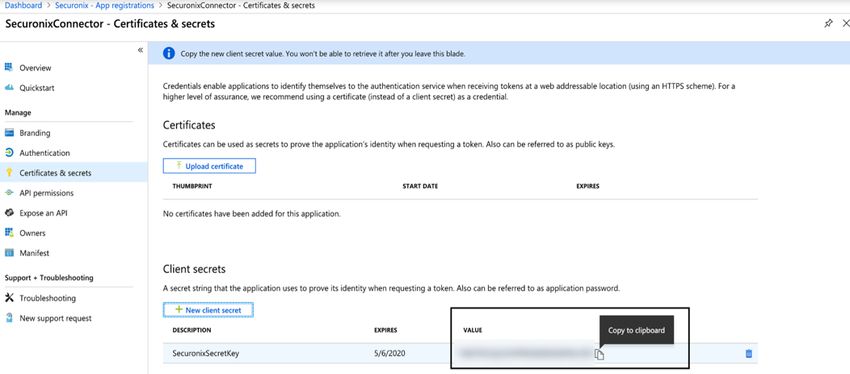Viewport: 850px width, 374px height.
Task: Copy the secret value to clipboard
Action: point(599,354)
